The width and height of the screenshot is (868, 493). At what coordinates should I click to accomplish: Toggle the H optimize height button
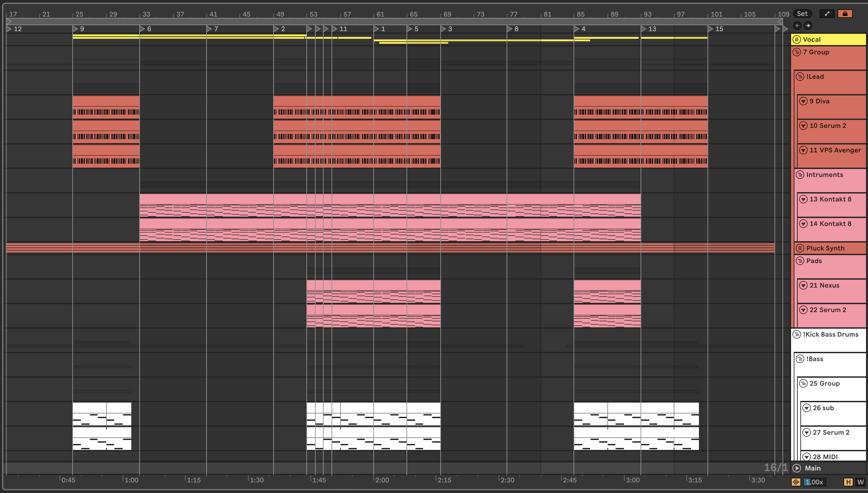[x=848, y=482]
